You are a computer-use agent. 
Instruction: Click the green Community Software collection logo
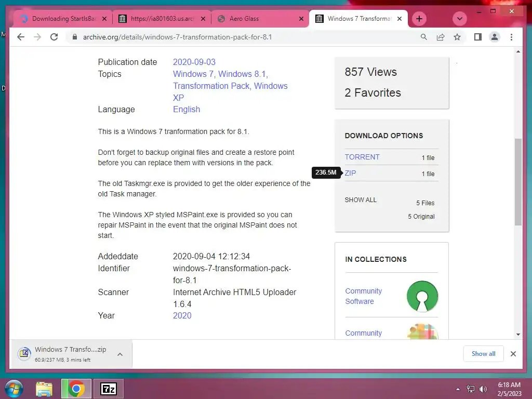[x=422, y=296]
